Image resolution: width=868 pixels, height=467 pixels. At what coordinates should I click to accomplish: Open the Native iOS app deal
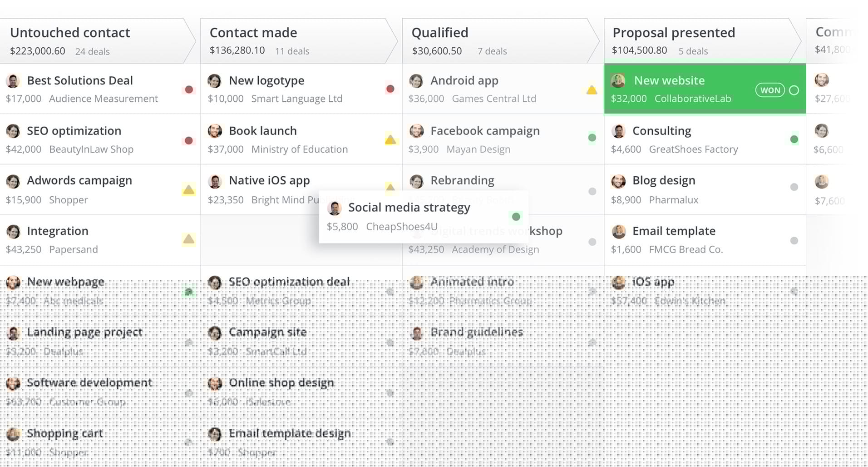pyautogui.click(x=269, y=181)
